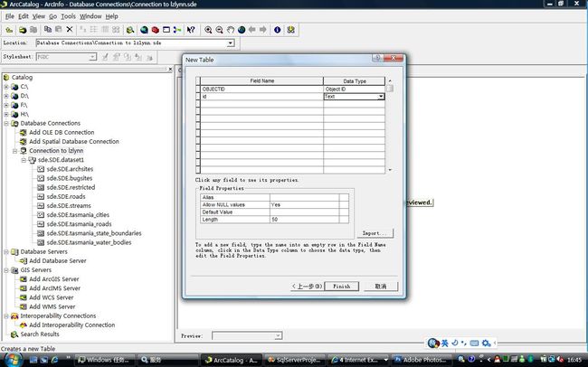Click Go Back to previous extent arrow
This screenshot has width=588, height=367.
pyautogui.click(x=252, y=30)
